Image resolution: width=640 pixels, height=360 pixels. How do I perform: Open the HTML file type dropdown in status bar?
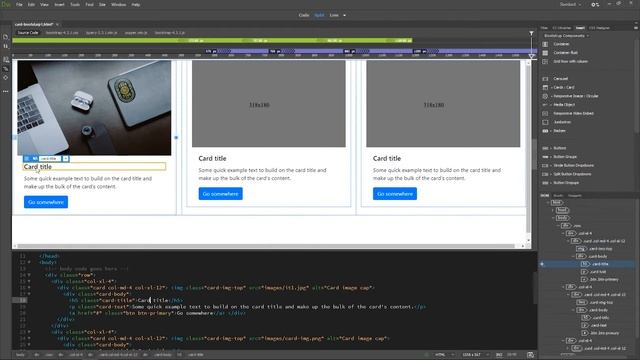(444, 355)
